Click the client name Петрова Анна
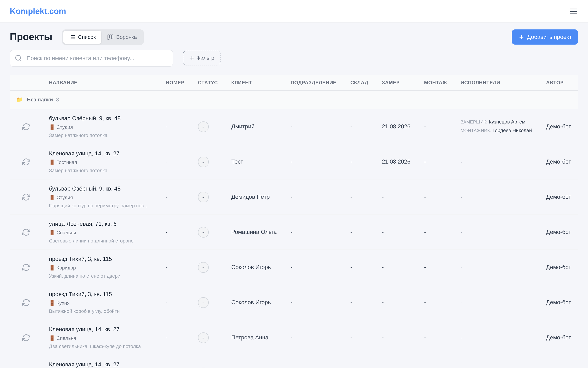The width and height of the screenshot is (588, 368). tap(250, 338)
